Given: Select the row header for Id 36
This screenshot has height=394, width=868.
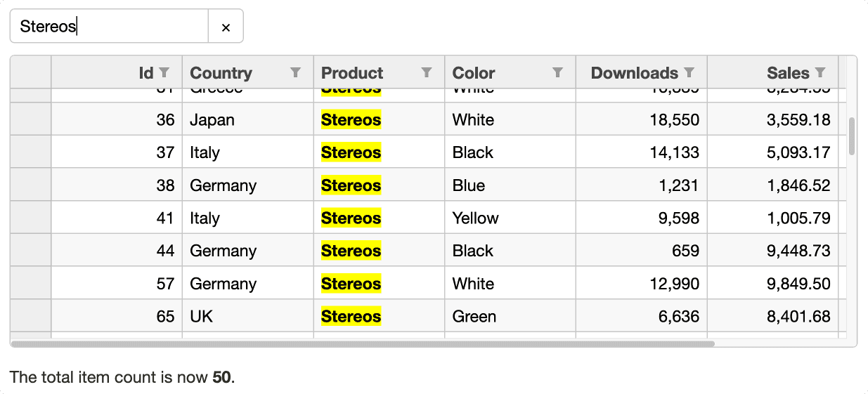Looking at the screenshot, I should click(x=30, y=120).
